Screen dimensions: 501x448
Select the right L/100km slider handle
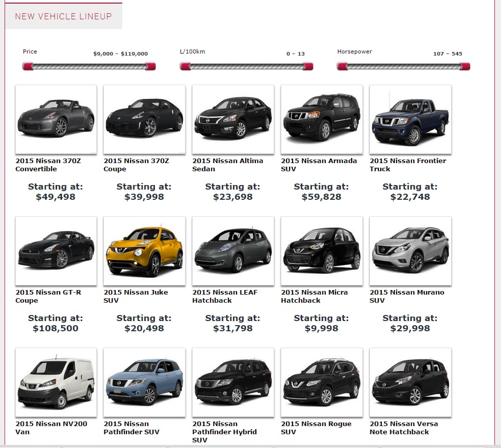pos(308,66)
